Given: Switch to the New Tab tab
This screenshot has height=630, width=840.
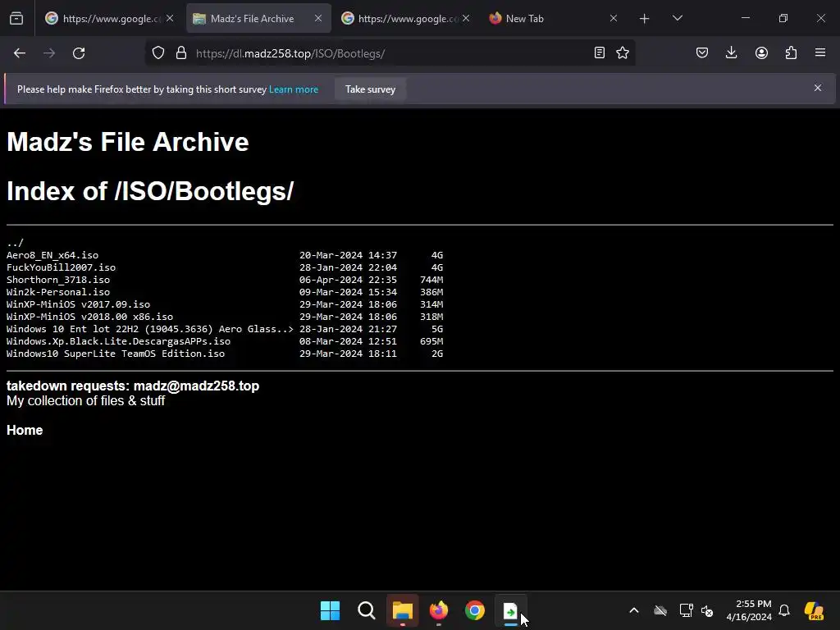Looking at the screenshot, I should click(x=554, y=18).
